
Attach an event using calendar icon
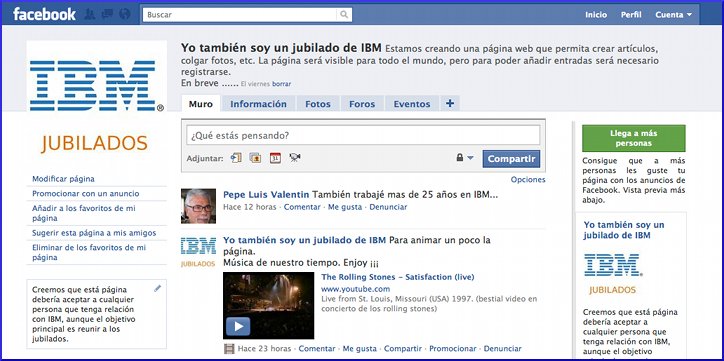[x=275, y=158]
